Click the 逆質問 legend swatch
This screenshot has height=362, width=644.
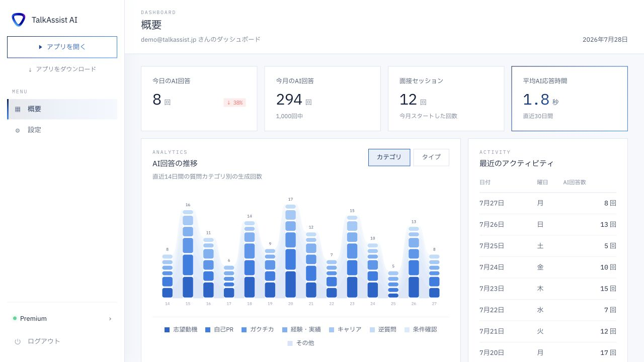click(372, 330)
